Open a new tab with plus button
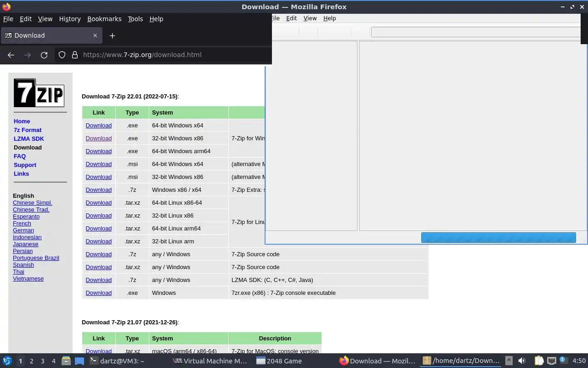The image size is (588, 368). (x=112, y=35)
